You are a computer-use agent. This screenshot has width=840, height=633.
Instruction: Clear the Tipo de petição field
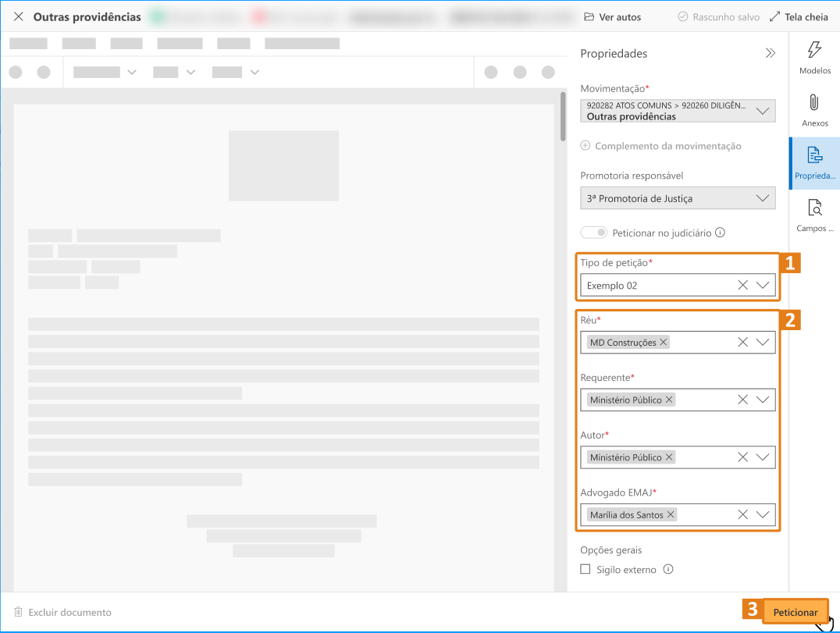743,286
